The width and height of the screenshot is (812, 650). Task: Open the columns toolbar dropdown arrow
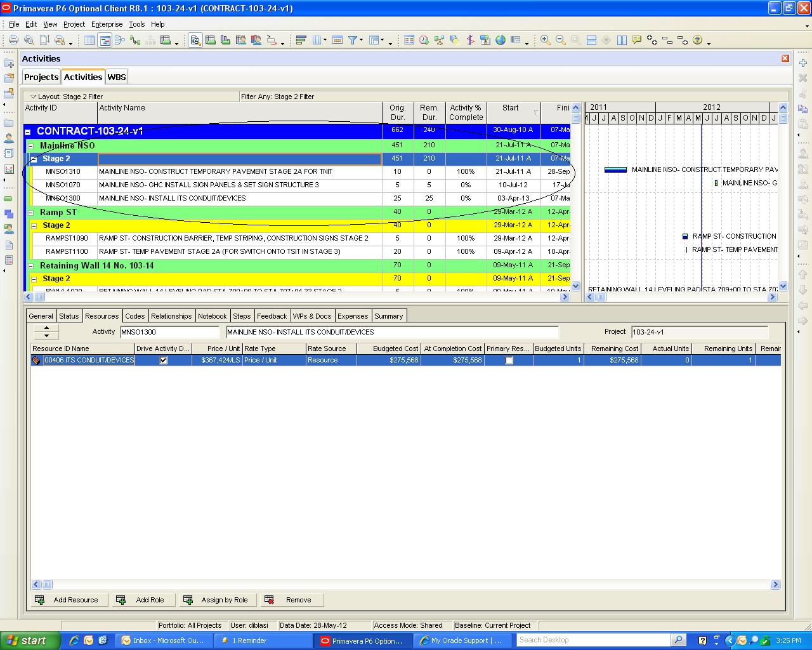click(325, 40)
